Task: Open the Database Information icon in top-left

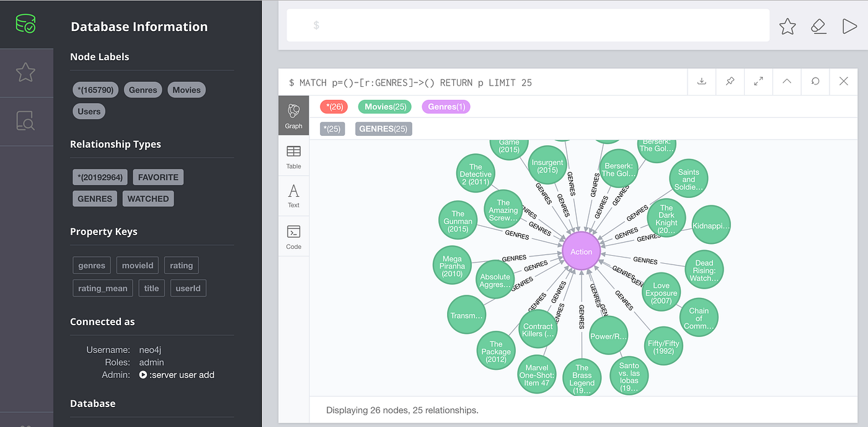Action: pos(26,23)
